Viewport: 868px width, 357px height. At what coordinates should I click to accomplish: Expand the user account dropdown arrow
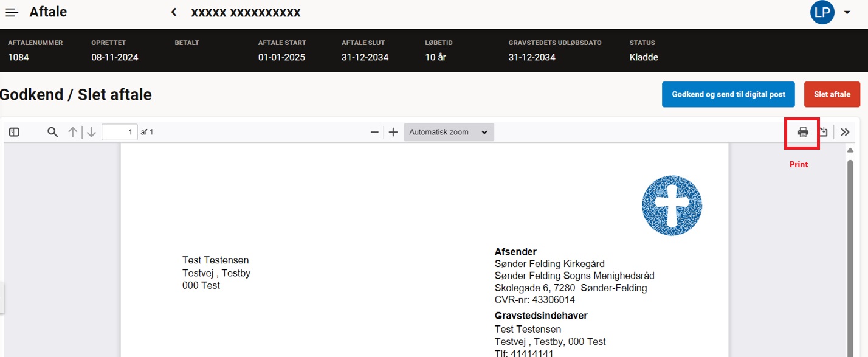tap(847, 12)
